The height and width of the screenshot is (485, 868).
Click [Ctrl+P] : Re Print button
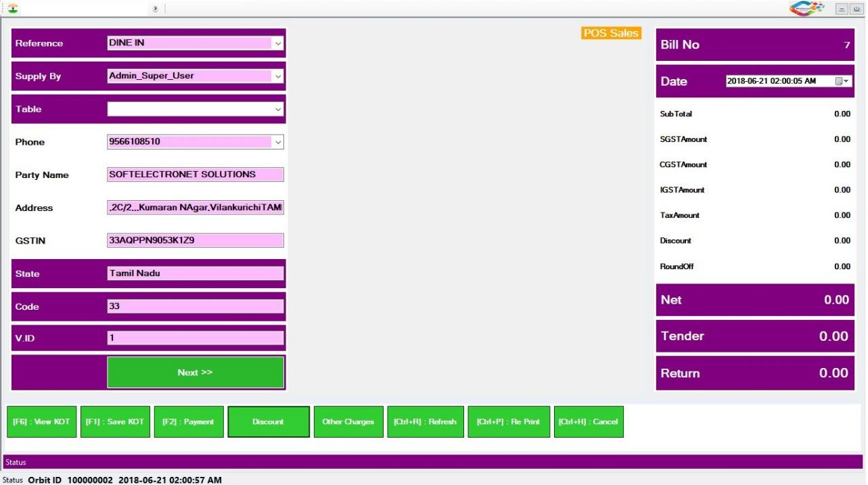[x=509, y=421]
